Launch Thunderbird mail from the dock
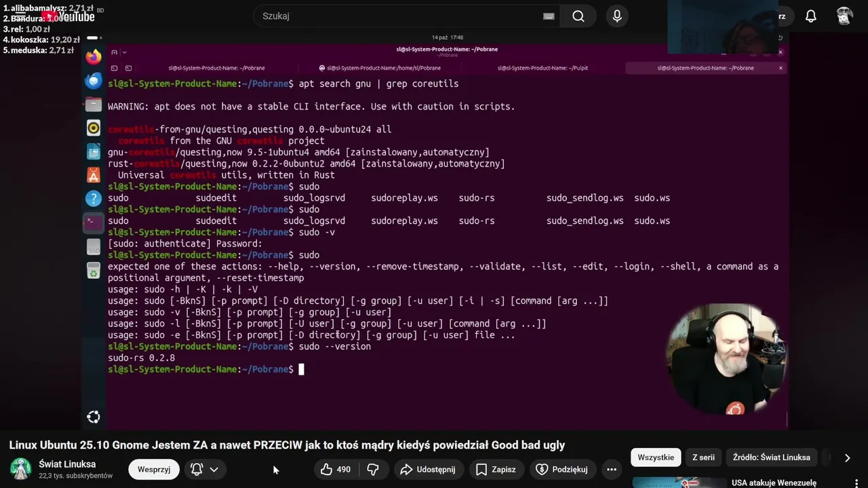 click(94, 81)
